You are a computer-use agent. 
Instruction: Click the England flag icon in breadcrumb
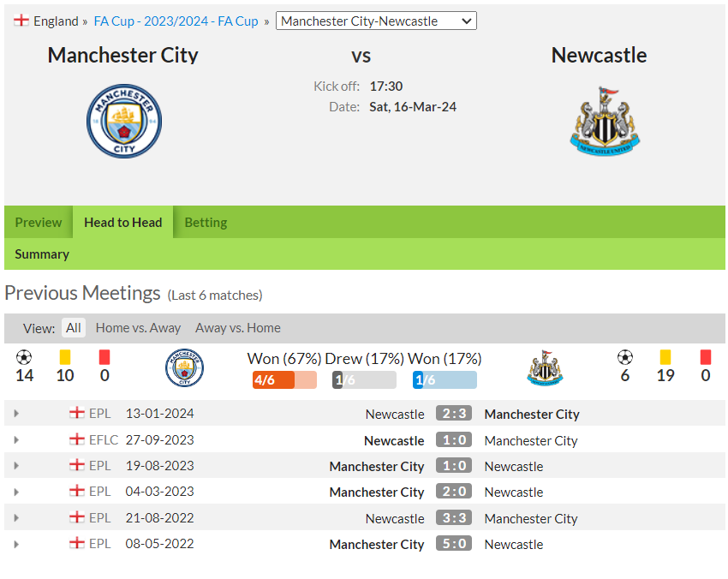21,21
